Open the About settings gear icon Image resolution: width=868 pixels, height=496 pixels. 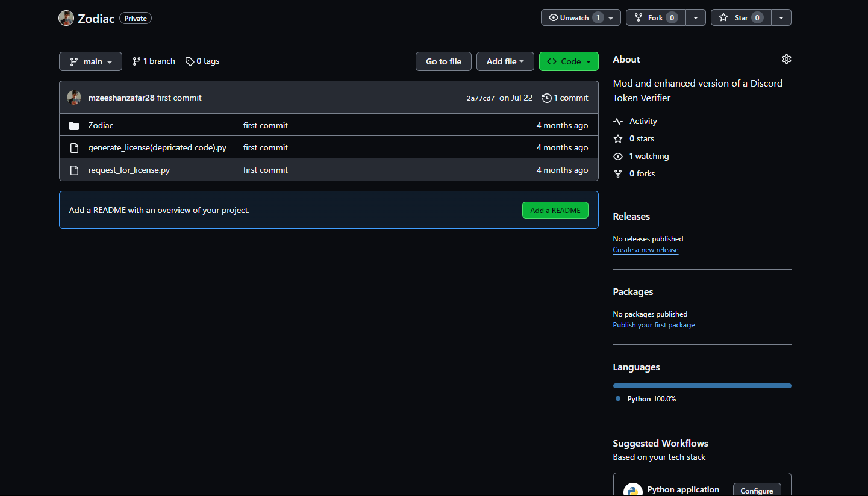click(x=786, y=59)
